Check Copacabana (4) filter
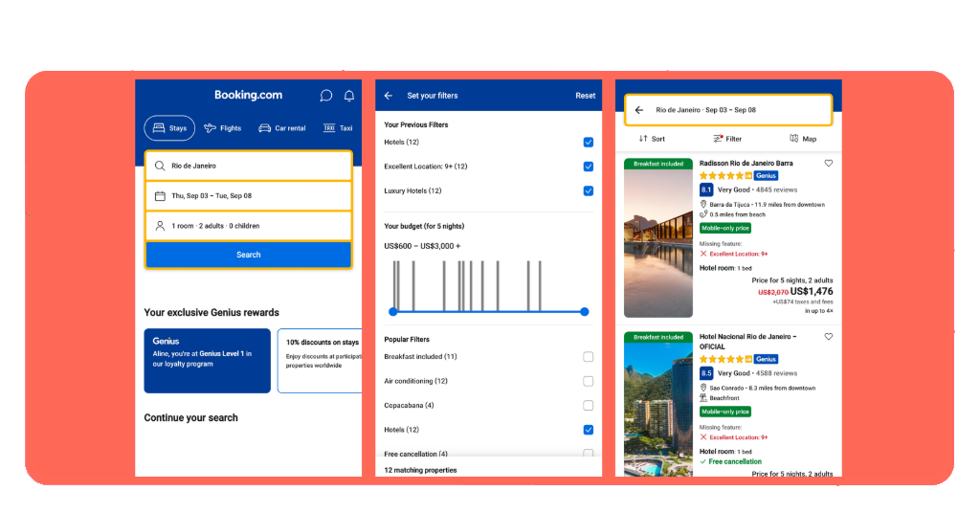This screenshot has width=980, height=513. point(589,406)
